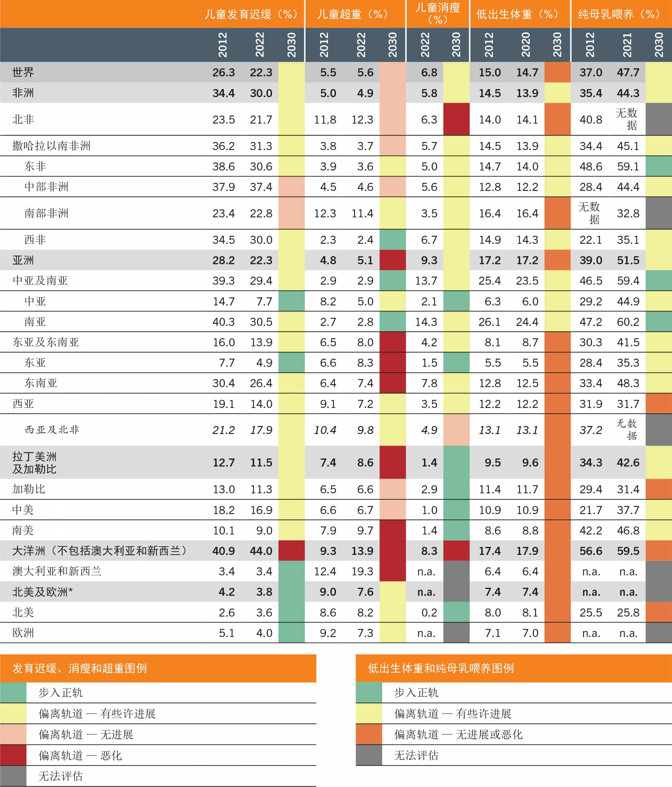Screen dimensions: 672x787
Task: Click the green 2030 overweight cell for 西非
Action: [x=393, y=240]
